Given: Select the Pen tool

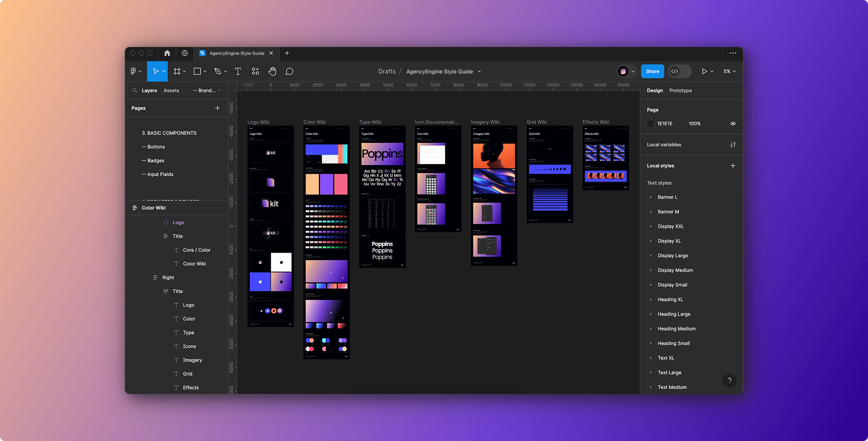Looking at the screenshot, I should click(218, 71).
